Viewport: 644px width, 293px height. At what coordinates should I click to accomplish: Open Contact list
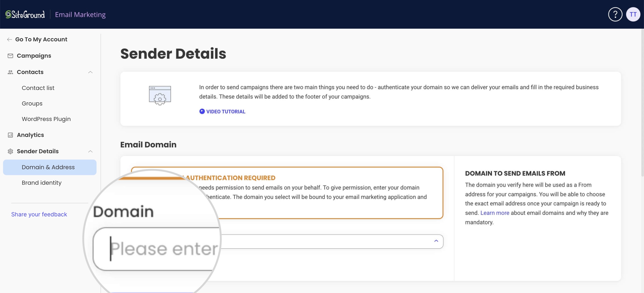click(38, 88)
